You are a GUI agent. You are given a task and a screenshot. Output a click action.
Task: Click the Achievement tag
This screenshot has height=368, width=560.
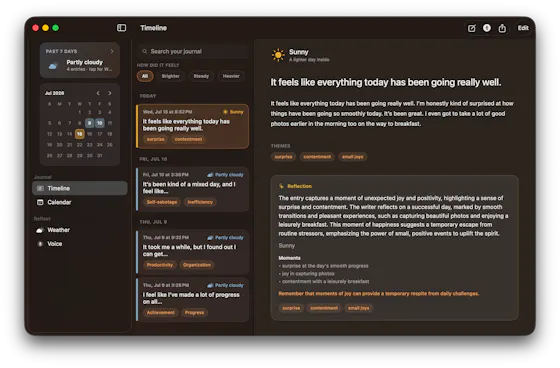(160, 313)
